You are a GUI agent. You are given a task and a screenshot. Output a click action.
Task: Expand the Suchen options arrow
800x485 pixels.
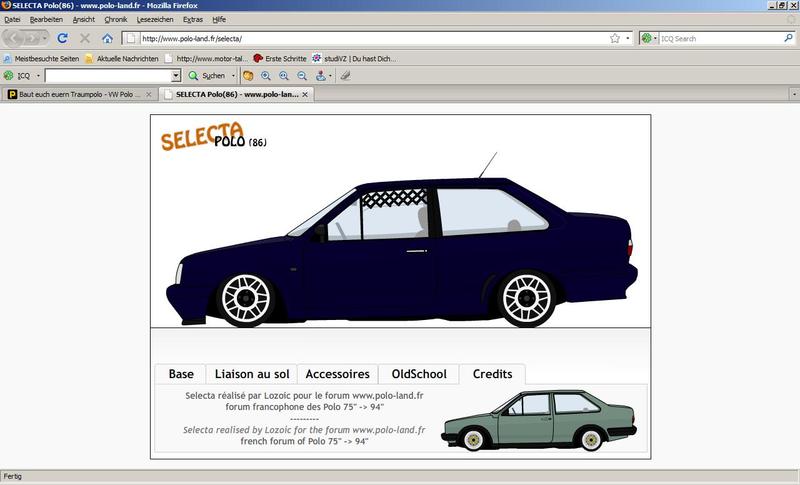[x=233, y=75]
